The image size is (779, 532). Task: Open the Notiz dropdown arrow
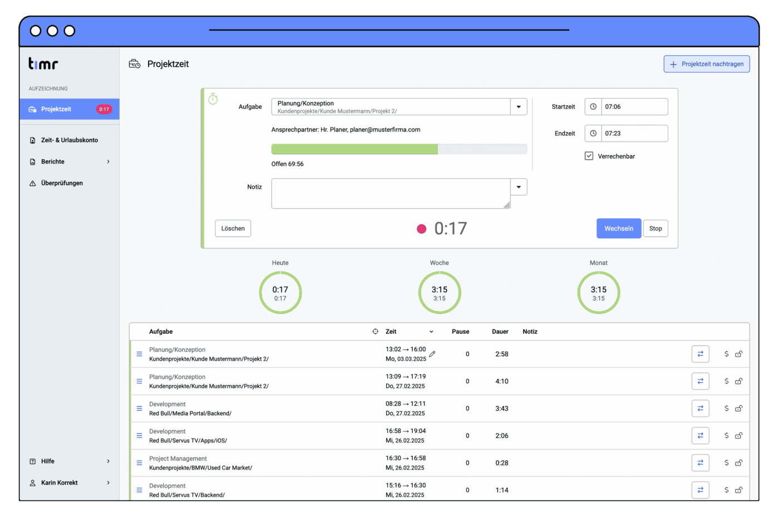pos(519,187)
